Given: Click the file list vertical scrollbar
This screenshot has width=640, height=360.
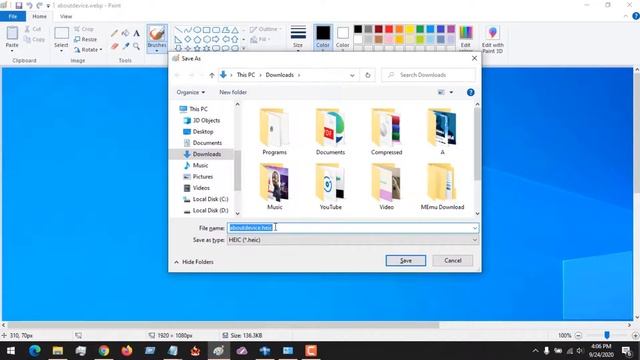Looking at the screenshot, I should (477, 143).
